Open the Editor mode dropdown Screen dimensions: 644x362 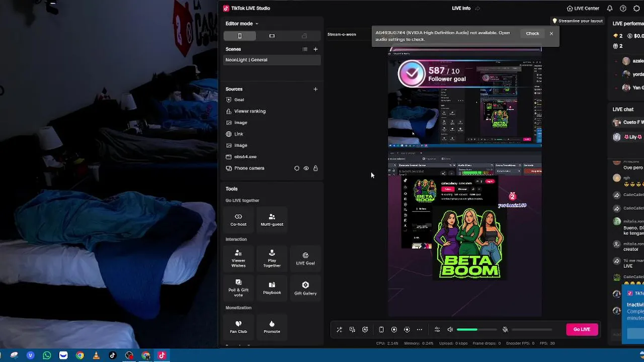[242, 24]
